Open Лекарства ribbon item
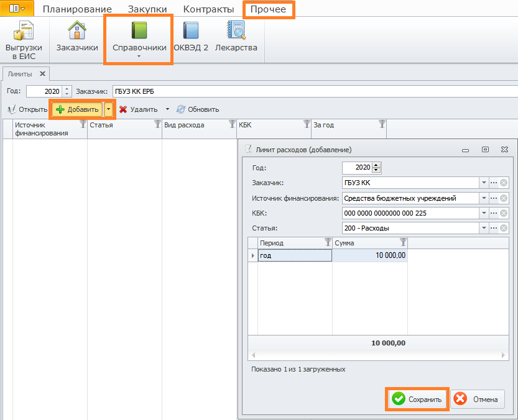The width and height of the screenshot is (518, 420). [236, 36]
